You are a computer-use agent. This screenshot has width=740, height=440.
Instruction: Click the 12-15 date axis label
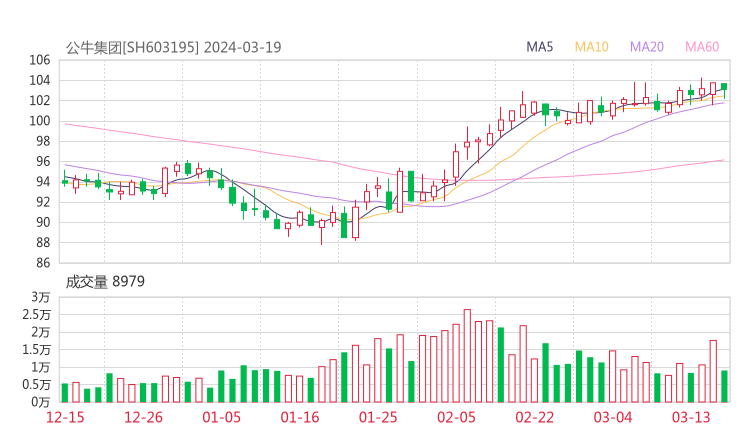[x=65, y=417]
